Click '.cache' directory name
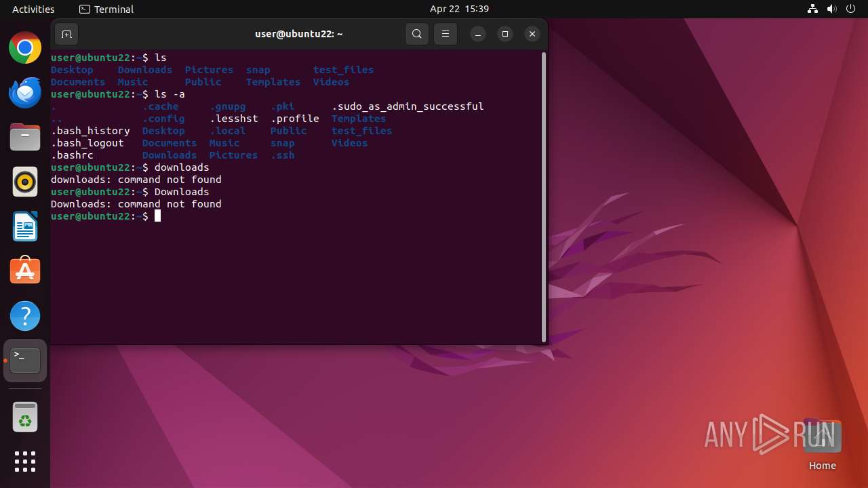Image resolution: width=868 pixels, height=488 pixels. (161, 106)
